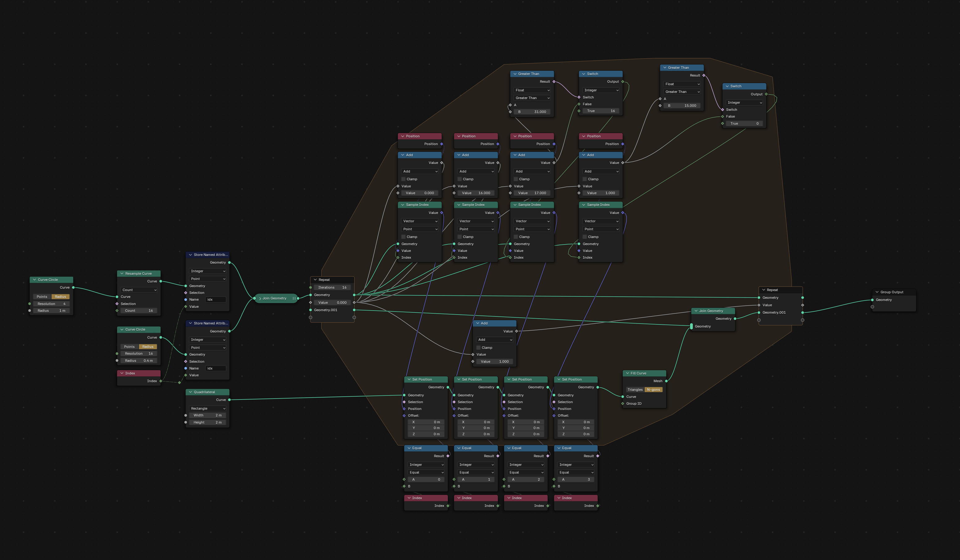The height and width of the screenshot is (560, 960).
Task: Click the Curve output socket on Resample Curve
Action: [x=160, y=281]
